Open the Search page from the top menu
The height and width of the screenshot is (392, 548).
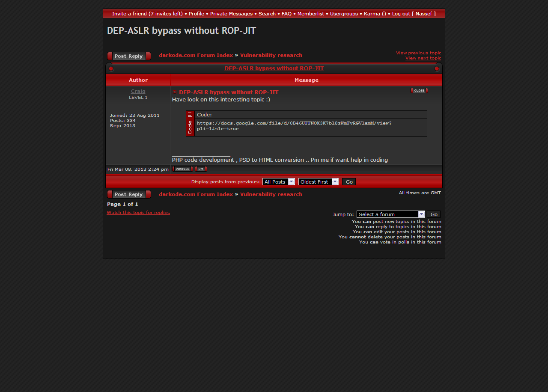point(267,14)
